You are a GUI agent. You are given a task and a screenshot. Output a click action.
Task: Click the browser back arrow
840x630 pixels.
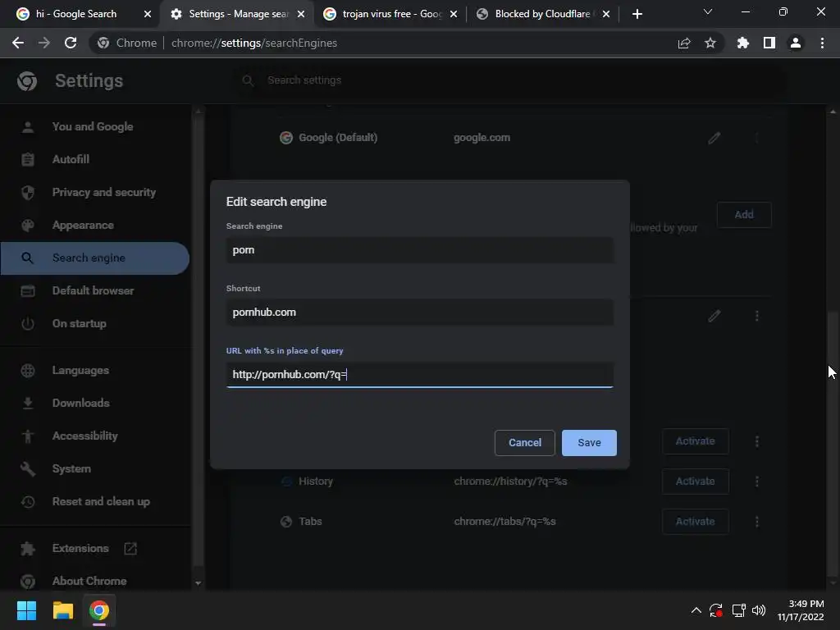pos(18,43)
